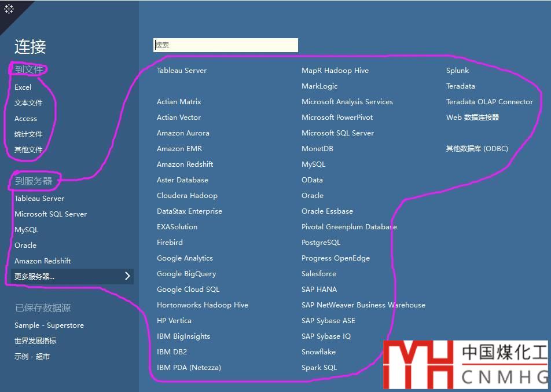Image resolution: width=551 pixels, height=392 pixels.
Task: Select MonetDB connector
Action: pyautogui.click(x=317, y=148)
